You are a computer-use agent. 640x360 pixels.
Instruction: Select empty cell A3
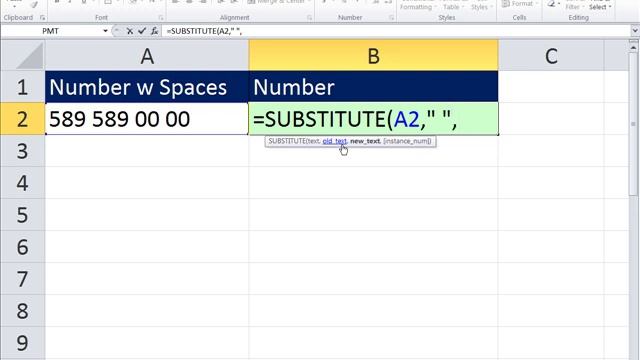point(147,151)
